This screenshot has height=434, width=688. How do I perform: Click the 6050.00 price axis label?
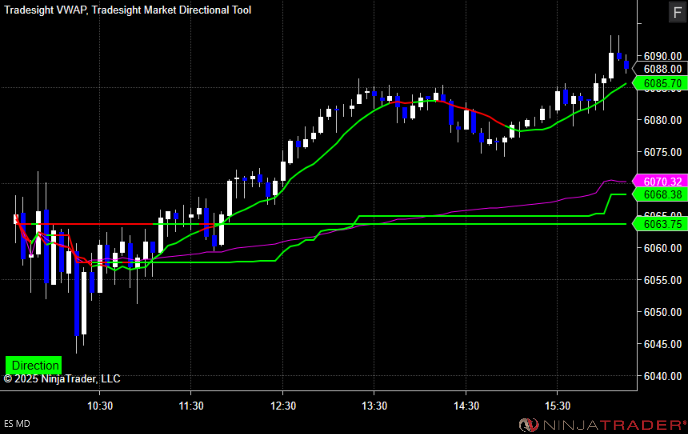663,312
